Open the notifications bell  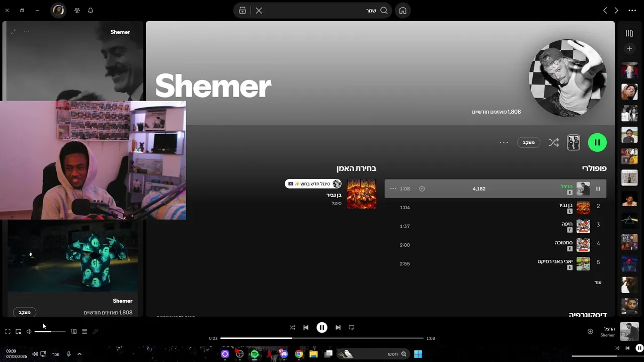click(91, 10)
